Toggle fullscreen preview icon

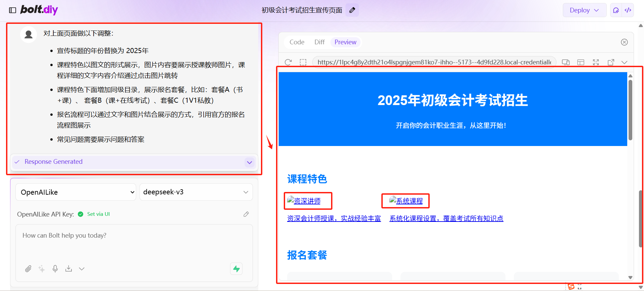click(x=596, y=62)
